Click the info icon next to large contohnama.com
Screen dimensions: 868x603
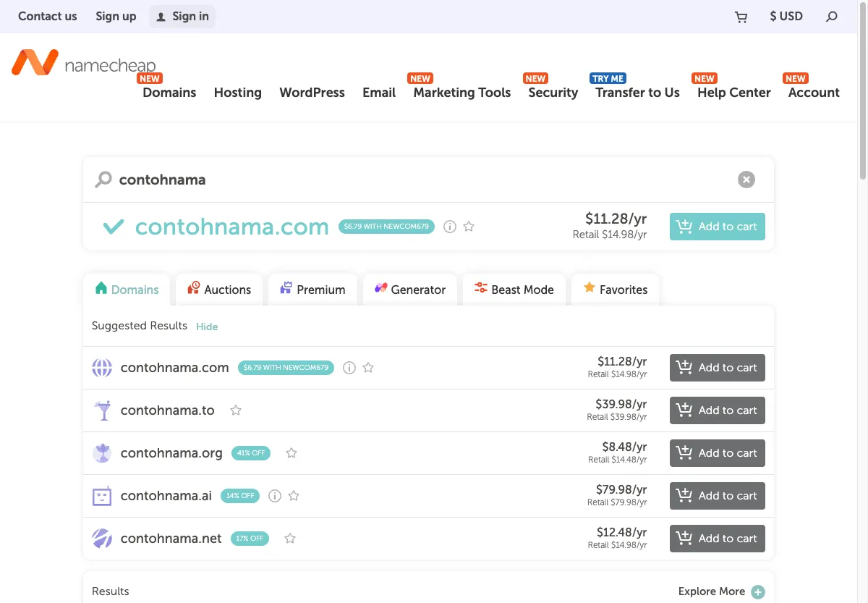pyautogui.click(x=449, y=227)
